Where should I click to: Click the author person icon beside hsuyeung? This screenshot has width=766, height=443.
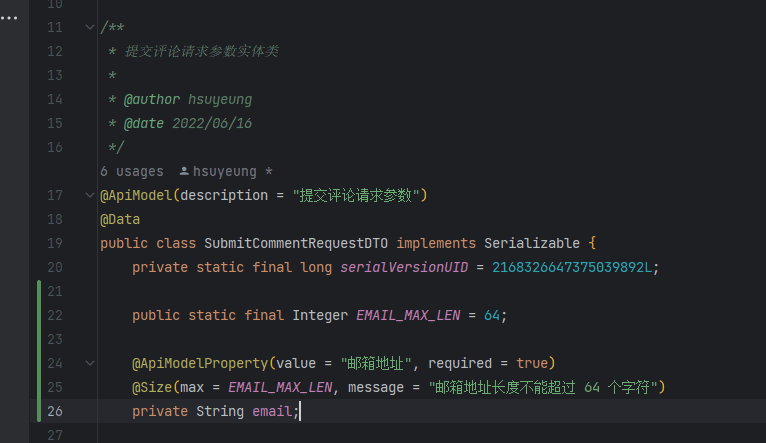coord(184,171)
